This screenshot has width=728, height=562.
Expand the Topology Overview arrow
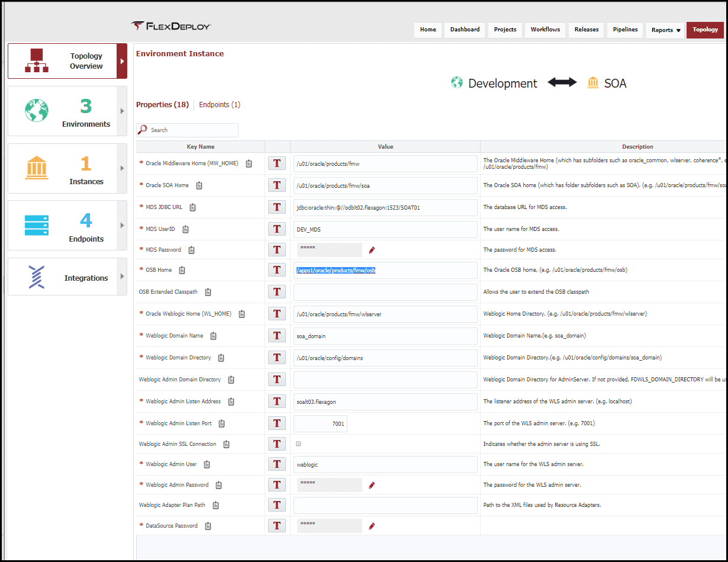[122, 61]
